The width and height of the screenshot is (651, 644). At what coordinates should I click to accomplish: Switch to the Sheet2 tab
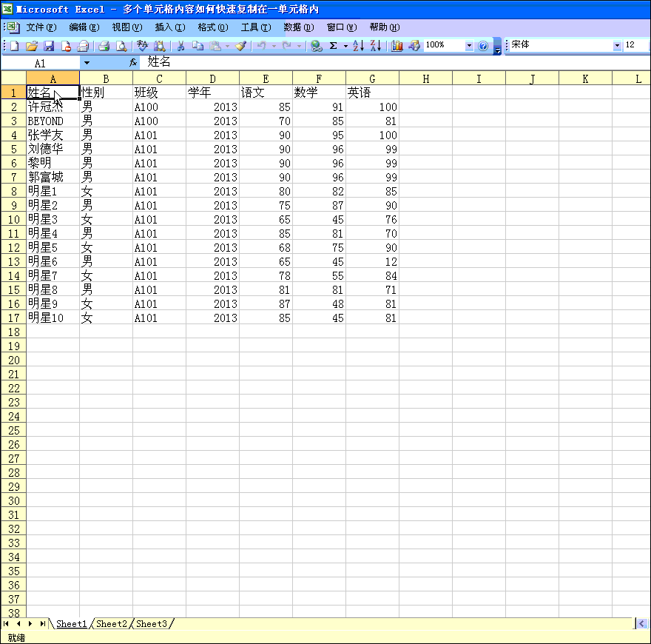[112, 624]
